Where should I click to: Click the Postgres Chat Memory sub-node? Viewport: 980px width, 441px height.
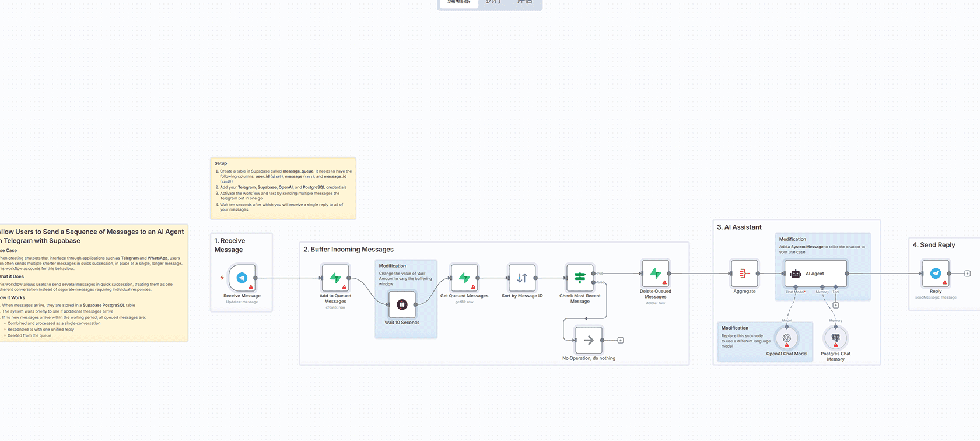835,338
